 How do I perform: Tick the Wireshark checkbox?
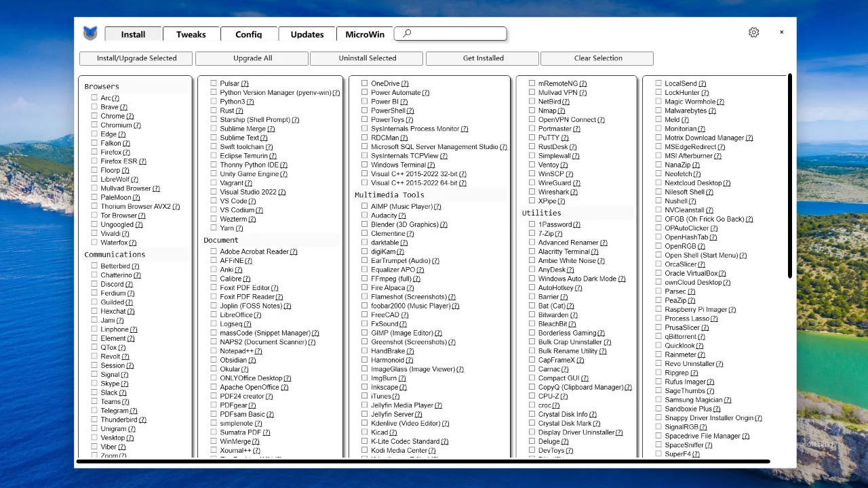532,192
